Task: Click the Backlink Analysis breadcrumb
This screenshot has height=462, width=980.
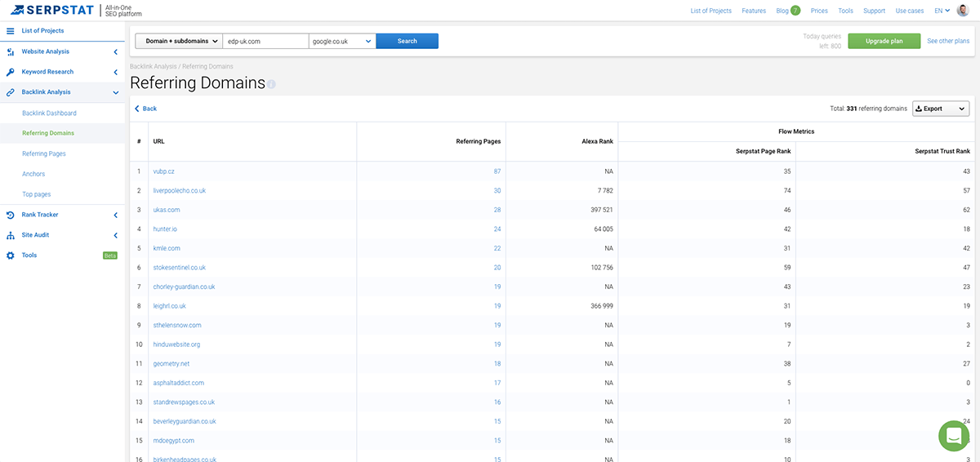Action: 154,66
